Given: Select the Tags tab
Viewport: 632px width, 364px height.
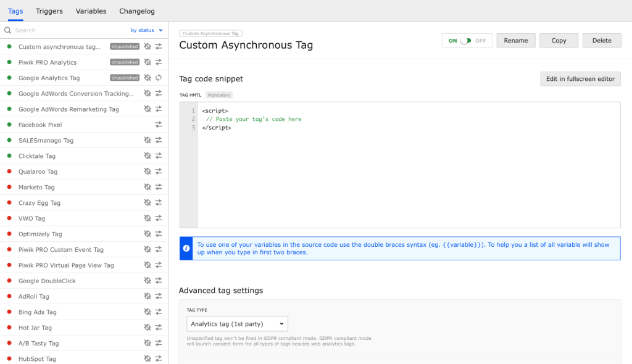Looking at the screenshot, I should (x=15, y=11).
